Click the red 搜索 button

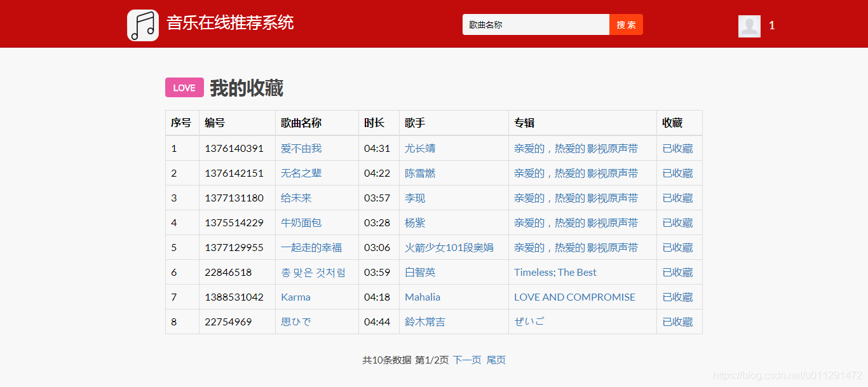tap(626, 25)
